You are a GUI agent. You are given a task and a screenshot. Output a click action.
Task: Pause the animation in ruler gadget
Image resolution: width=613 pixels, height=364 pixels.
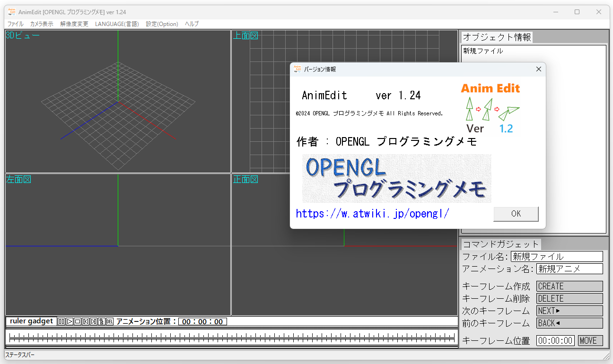[x=61, y=321]
